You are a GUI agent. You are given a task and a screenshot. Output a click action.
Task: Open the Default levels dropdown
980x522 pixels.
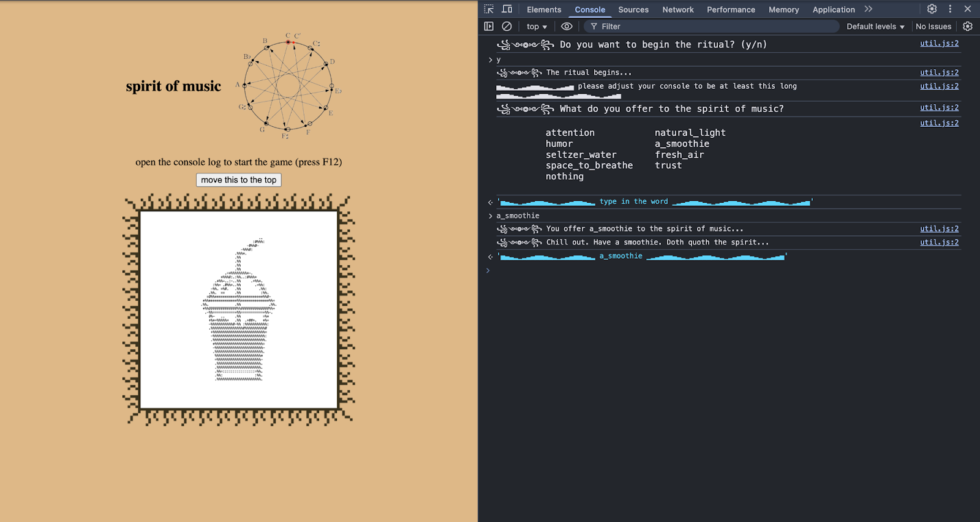click(x=875, y=26)
